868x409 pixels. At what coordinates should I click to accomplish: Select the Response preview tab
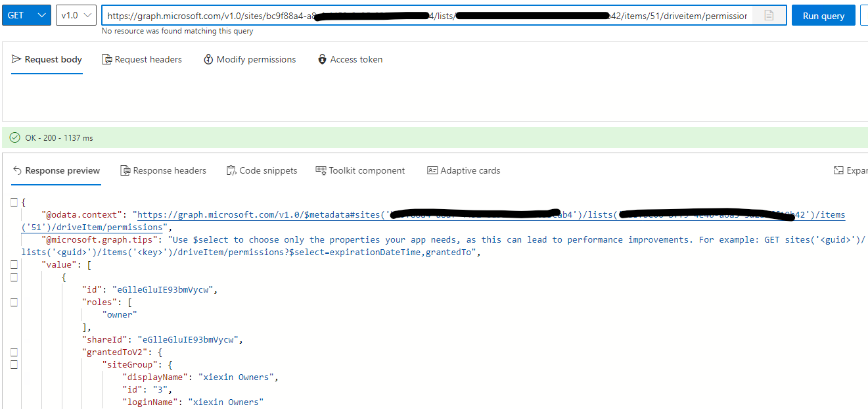[56, 170]
